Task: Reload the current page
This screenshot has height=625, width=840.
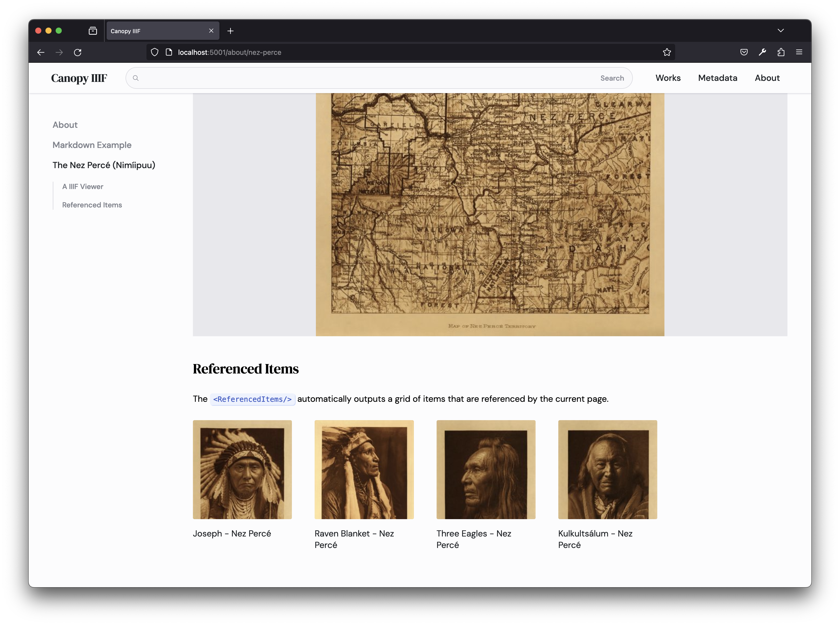Action: coord(78,52)
